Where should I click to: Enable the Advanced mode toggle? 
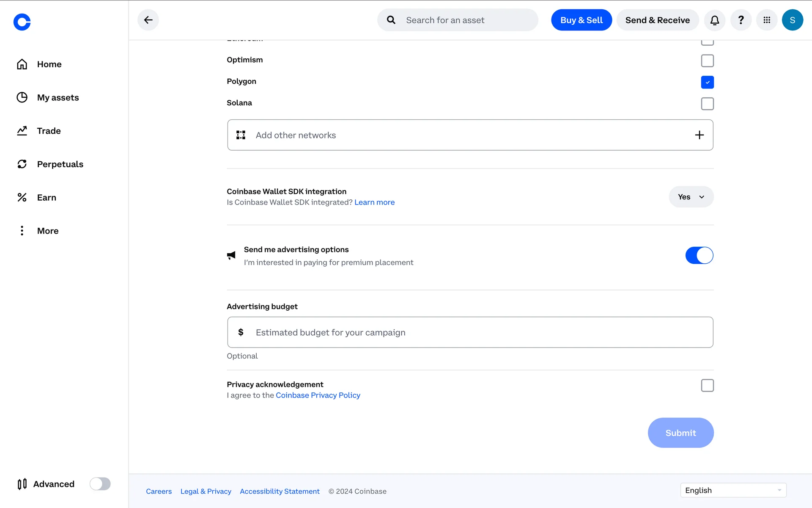click(100, 484)
